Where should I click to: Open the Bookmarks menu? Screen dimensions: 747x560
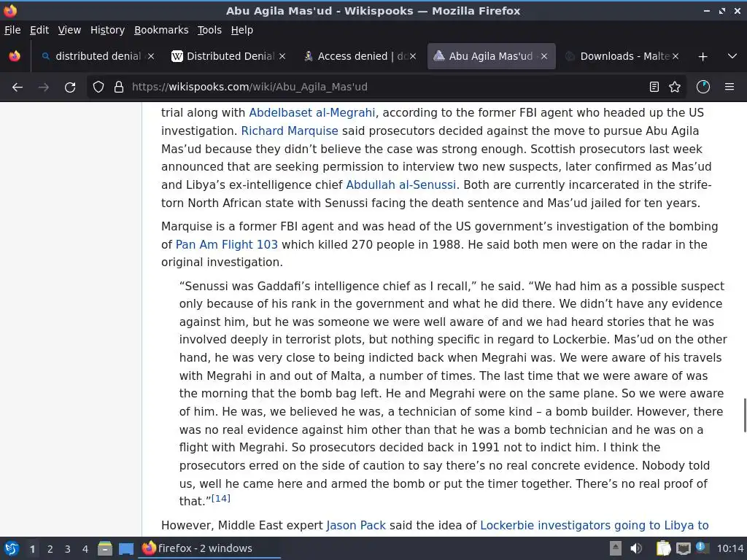161,30
